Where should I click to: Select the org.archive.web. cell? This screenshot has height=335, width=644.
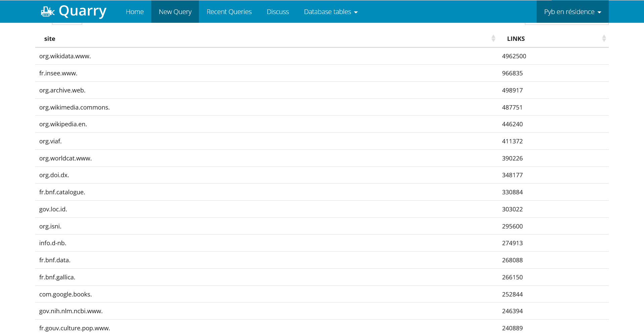[x=267, y=90]
